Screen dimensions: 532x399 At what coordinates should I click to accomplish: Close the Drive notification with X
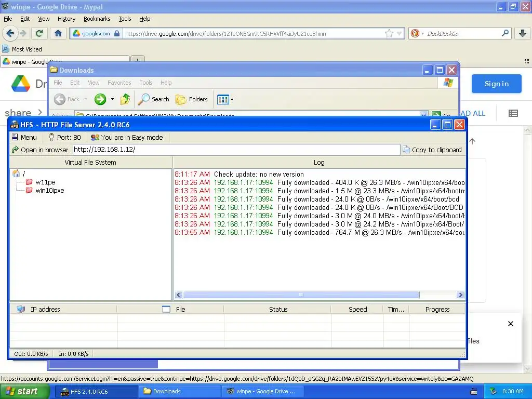tap(511, 324)
